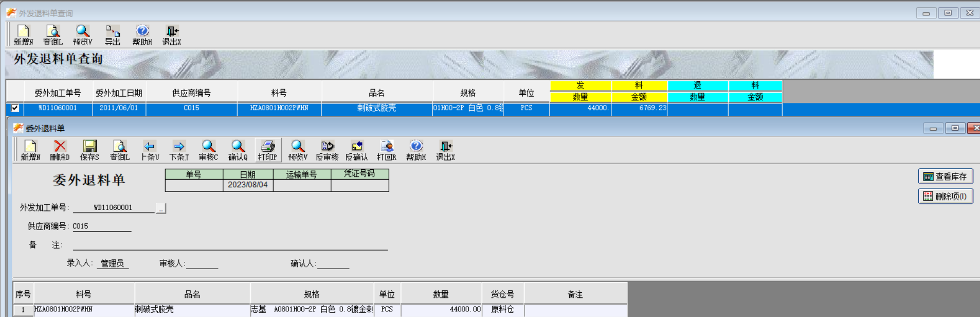Open 预览V in 外发退料单查询 toolbar

83,35
